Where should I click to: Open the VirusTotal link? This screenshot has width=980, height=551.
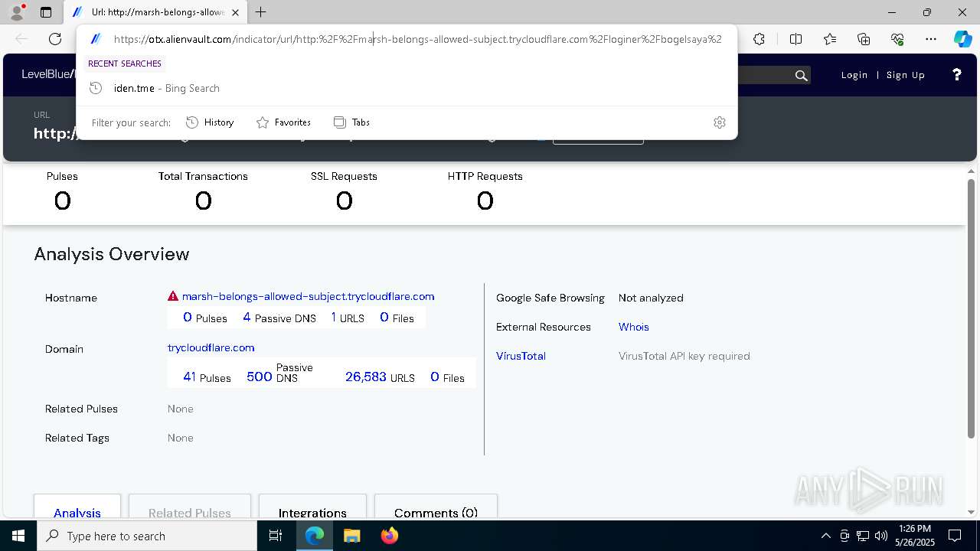pos(521,356)
